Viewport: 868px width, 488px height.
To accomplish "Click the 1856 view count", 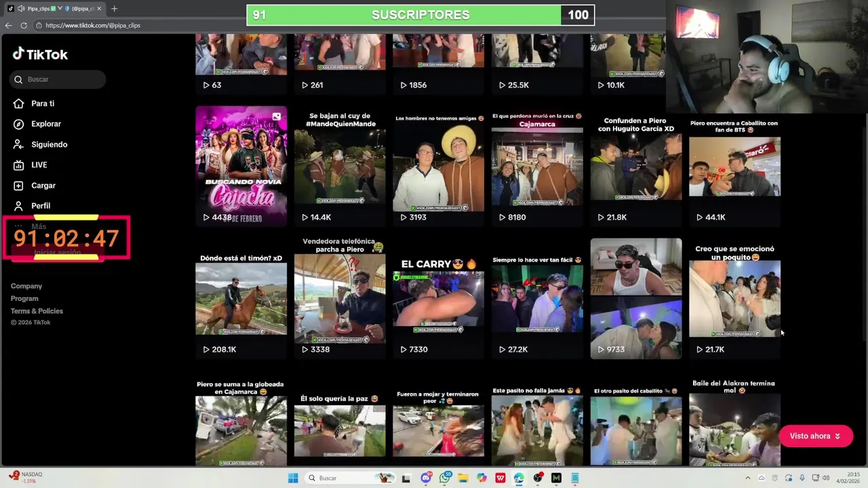I will pyautogui.click(x=418, y=85).
